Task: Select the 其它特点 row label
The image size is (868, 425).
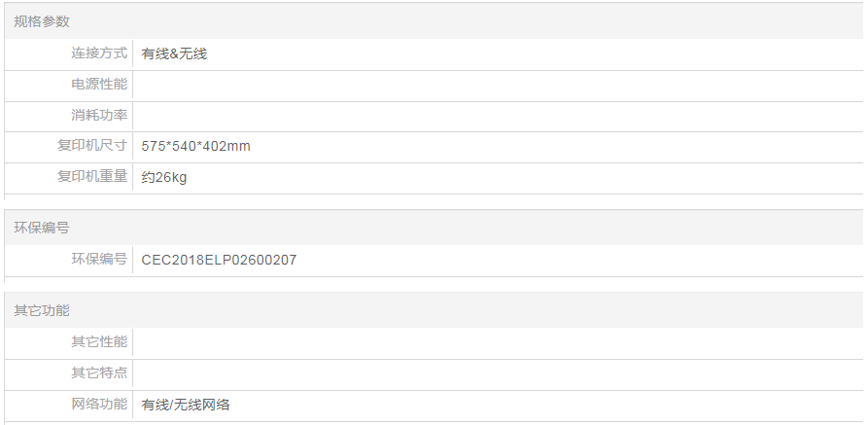Action: click(99, 373)
